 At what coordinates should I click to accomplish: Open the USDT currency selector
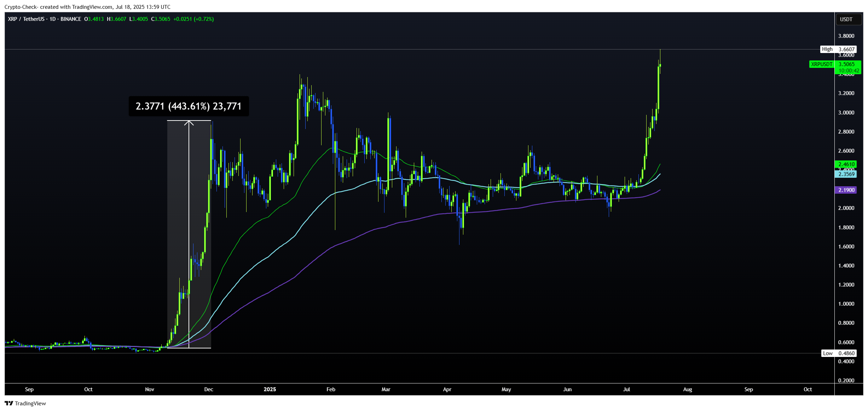coord(848,19)
